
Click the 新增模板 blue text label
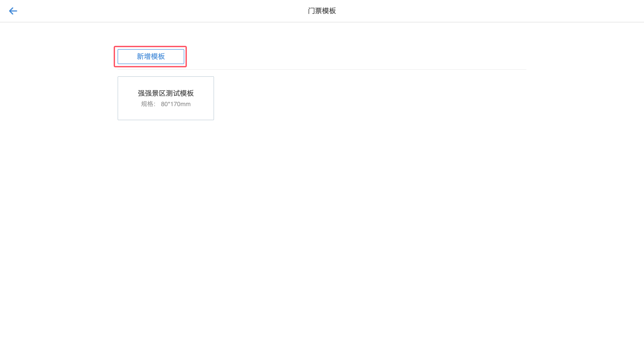point(151,57)
